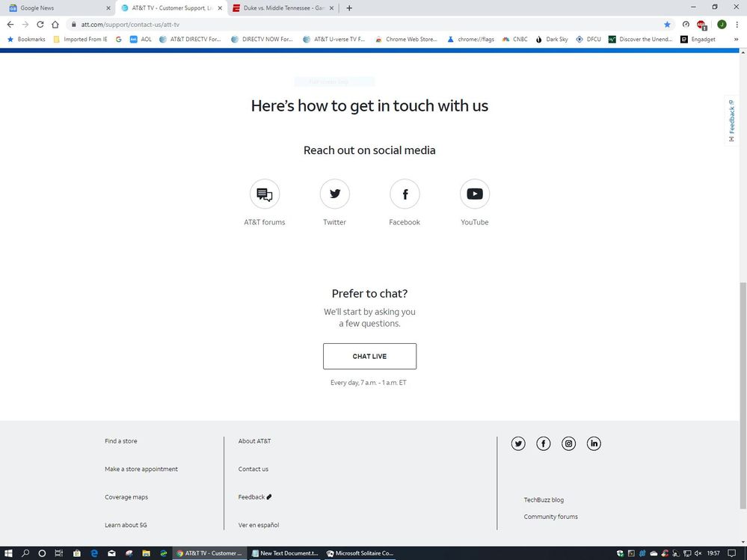Click the green J profile avatar
Screen dimensions: 747x560
(x=722, y=24)
